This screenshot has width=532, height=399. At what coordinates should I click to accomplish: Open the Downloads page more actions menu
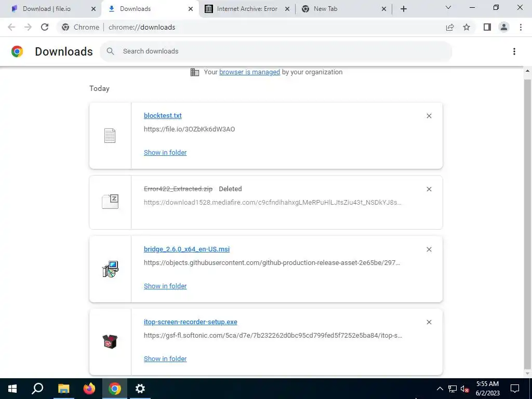514,51
